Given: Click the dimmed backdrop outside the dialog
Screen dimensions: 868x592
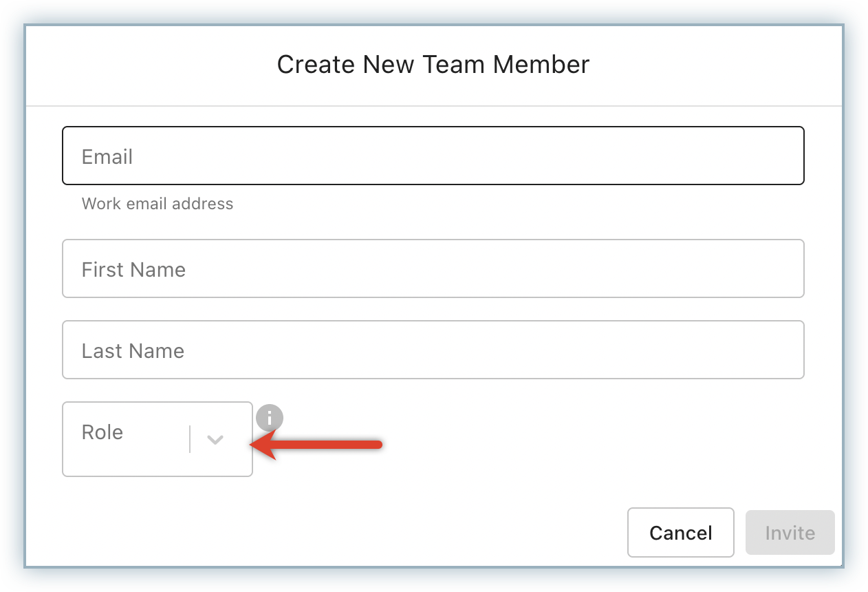Looking at the screenshot, I should 855,296.
